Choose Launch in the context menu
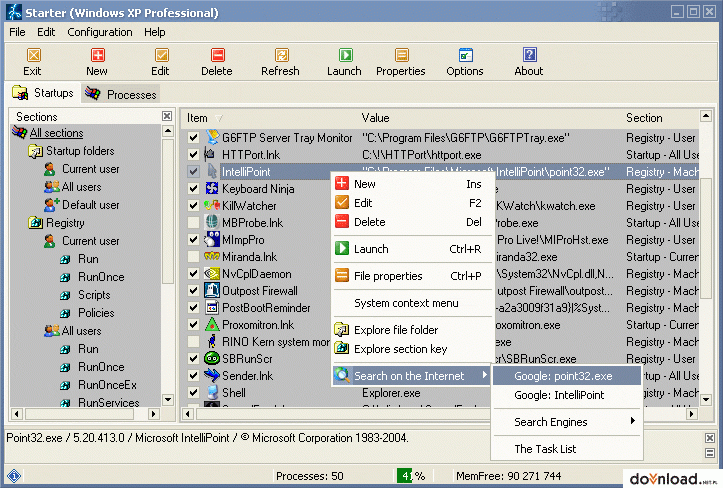Image resolution: width=723 pixels, height=488 pixels. (x=411, y=249)
